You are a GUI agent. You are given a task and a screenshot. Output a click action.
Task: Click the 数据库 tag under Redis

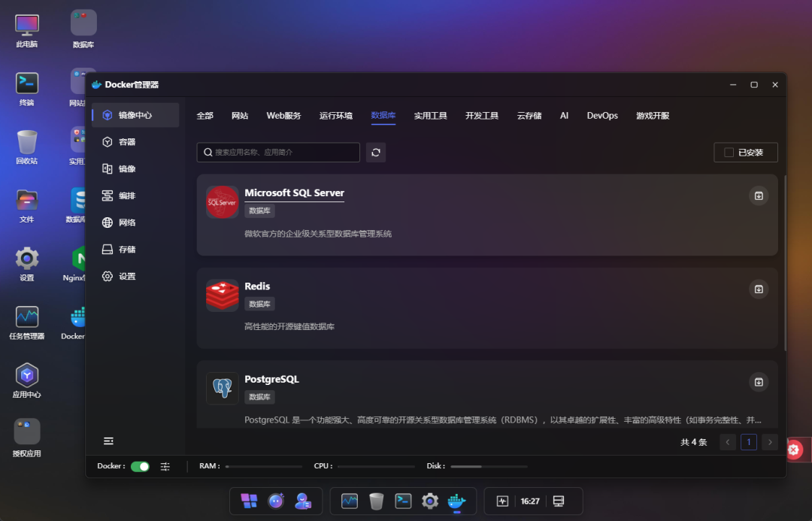click(x=259, y=304)
